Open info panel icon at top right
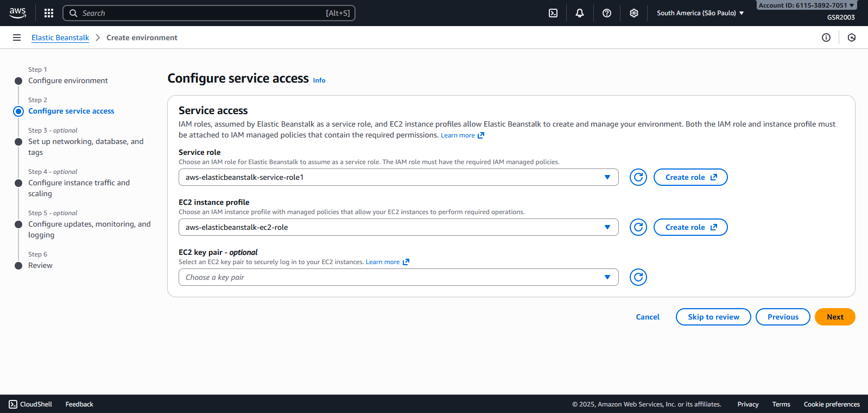The height and width of the screenshot is (413, 868). [x=826, y=37]
